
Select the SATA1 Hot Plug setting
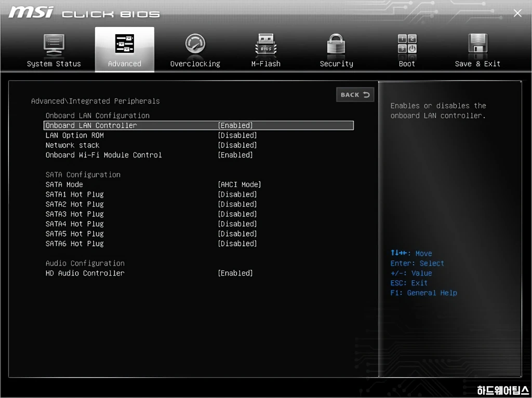coord(75,194)
